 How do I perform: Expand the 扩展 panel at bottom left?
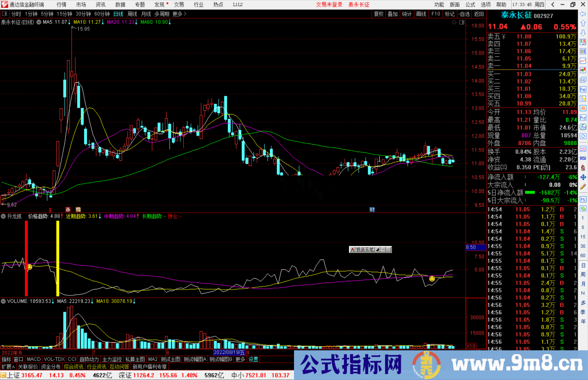click(x=7, y=367)
